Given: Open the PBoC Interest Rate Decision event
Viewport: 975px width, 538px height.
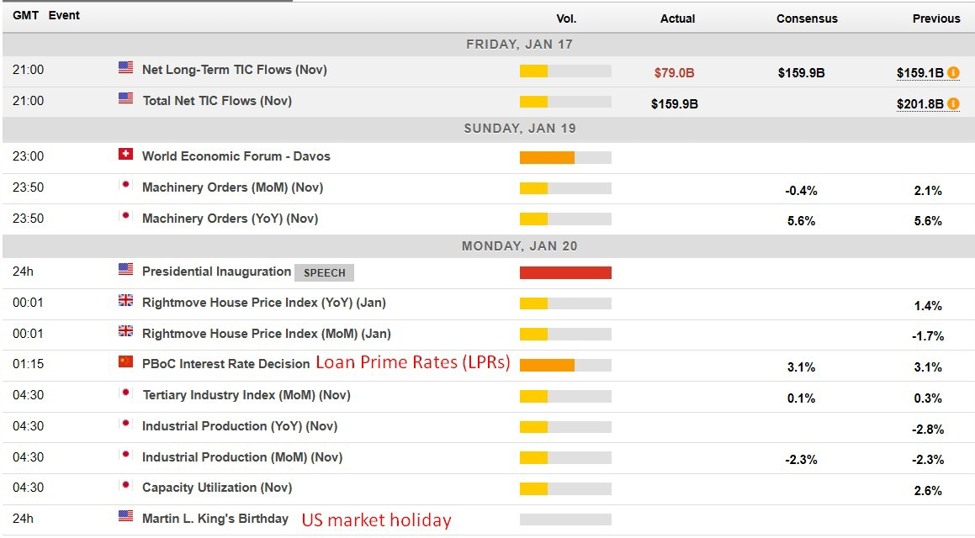Looking at the screenshot, I should coord(225,363).
